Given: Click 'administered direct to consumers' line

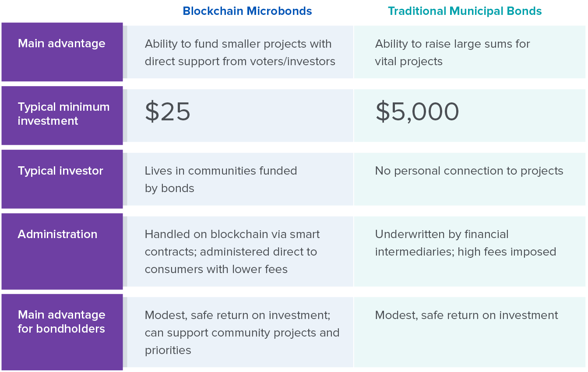Looking at the screenshot, I should coord(231,252).
